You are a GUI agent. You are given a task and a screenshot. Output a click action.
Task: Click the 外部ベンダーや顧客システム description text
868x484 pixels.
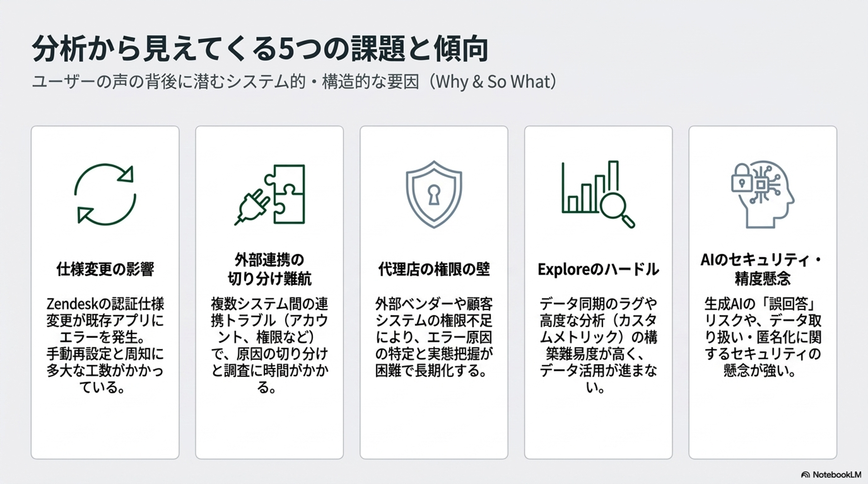tap(434, 337)
